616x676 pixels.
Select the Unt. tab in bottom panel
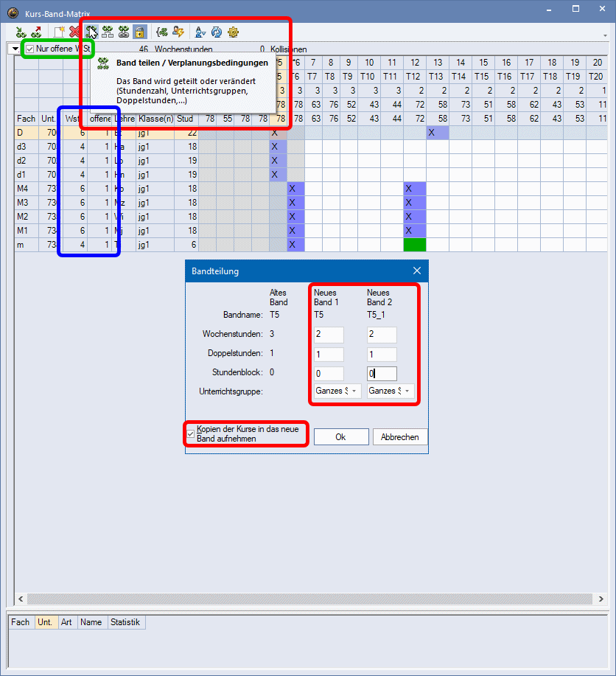(x=44, y=622)
